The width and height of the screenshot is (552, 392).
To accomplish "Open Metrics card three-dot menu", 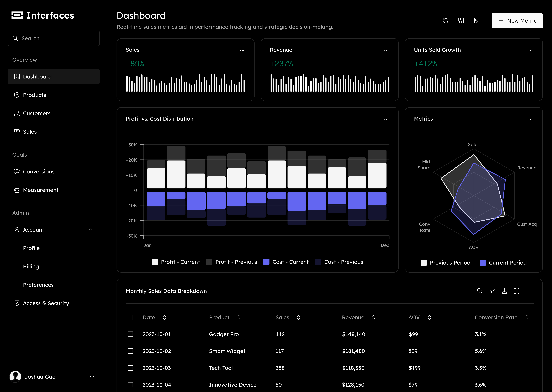I will tap(531, 119).
